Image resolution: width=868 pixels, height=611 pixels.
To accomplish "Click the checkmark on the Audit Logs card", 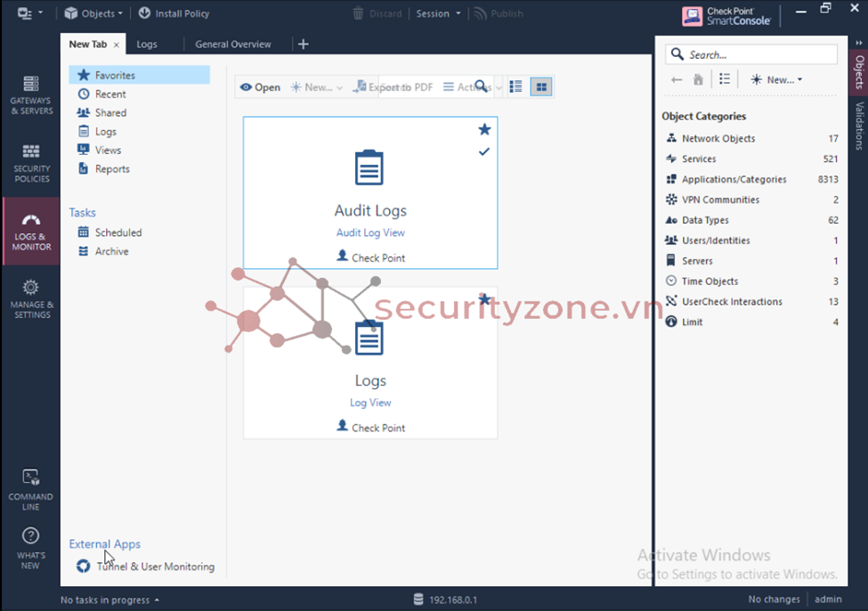I will click(484, 151).
